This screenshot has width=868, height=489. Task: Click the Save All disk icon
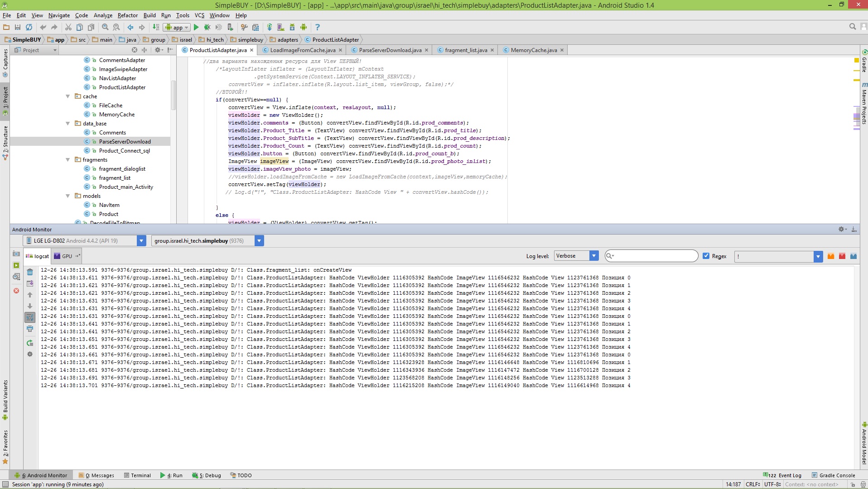(x=18, y=27)
